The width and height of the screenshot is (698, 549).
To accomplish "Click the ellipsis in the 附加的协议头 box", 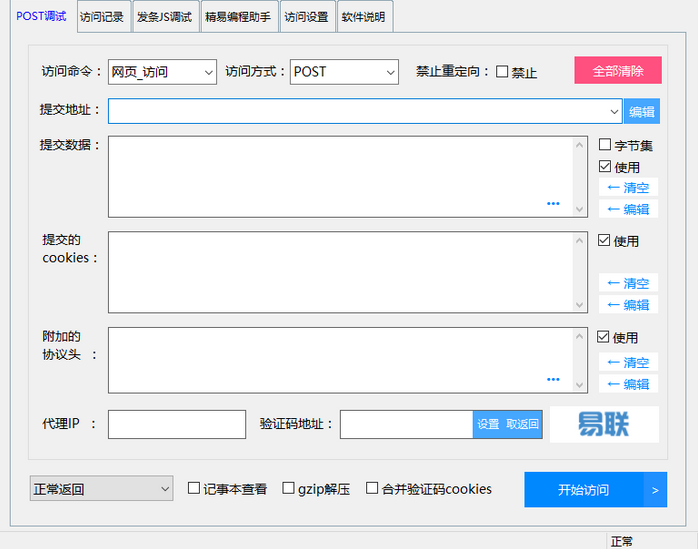I will pos(553,380).
